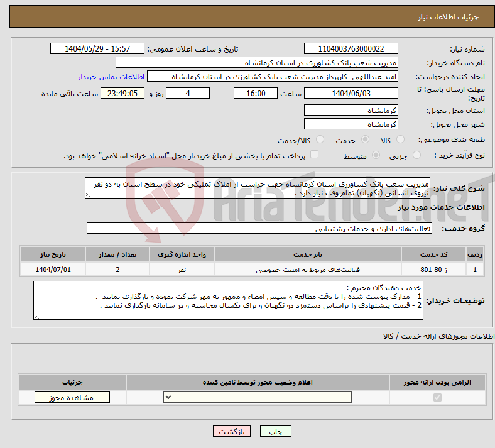Toggle the الزامی بودن ارائه مجوز checkbox
495x448 pixels.
point(437,397)
